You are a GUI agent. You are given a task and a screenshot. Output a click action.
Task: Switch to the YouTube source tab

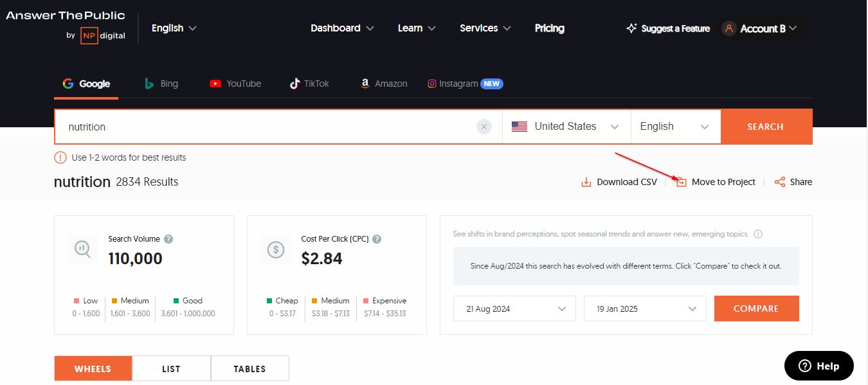235,84
